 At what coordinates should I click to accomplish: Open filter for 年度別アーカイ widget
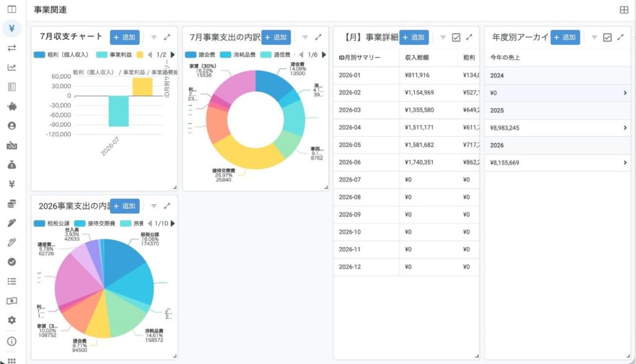(594, 37)
